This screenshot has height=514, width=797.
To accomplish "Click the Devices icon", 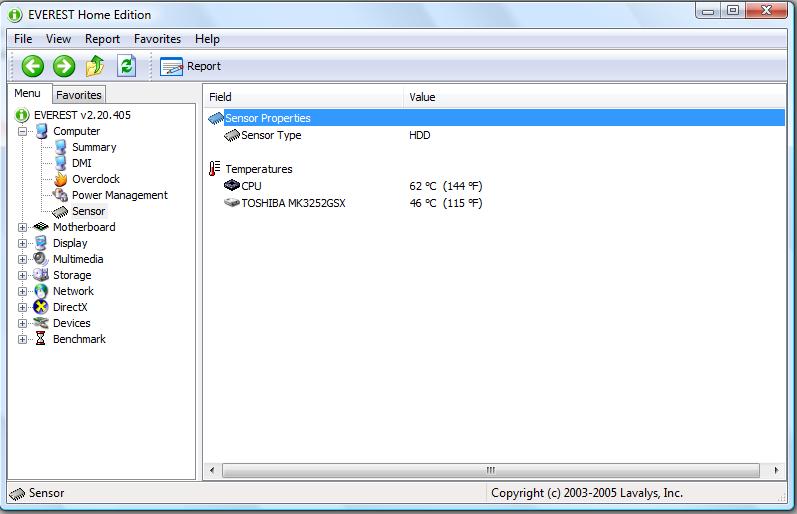I will (41, 323).
